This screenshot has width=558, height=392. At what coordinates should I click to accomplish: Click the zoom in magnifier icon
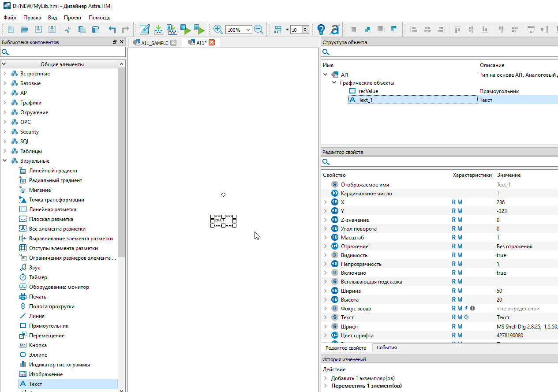pyautogui.click(x=218, y=30)
